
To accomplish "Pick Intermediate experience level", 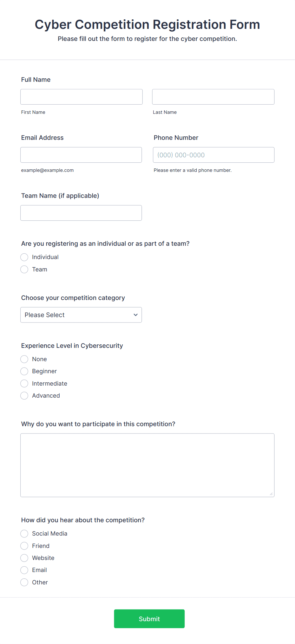I will tap(24, 383).
